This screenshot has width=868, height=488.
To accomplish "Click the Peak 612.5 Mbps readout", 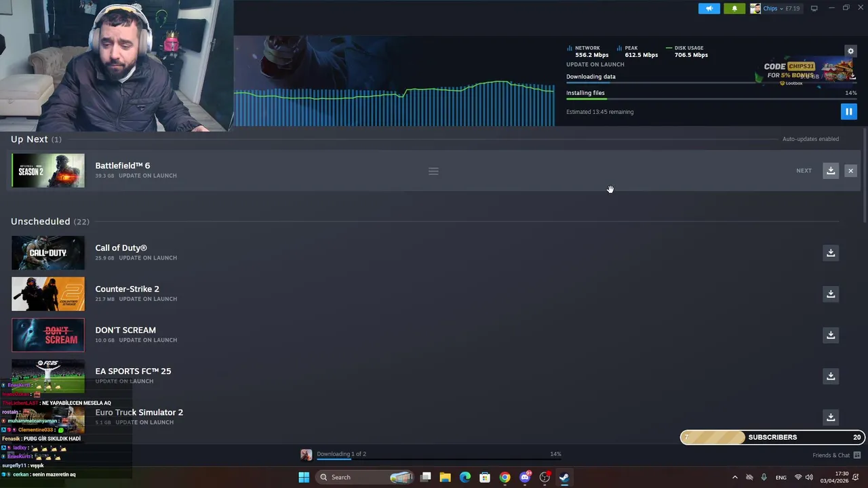I will pyautogui.click(x=637, y=52).
